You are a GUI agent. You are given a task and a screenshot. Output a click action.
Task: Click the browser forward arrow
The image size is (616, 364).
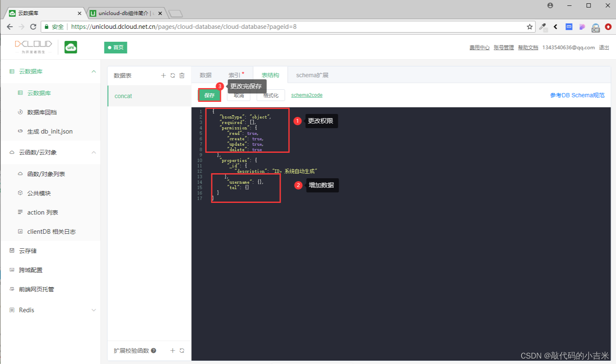point(21,27)
